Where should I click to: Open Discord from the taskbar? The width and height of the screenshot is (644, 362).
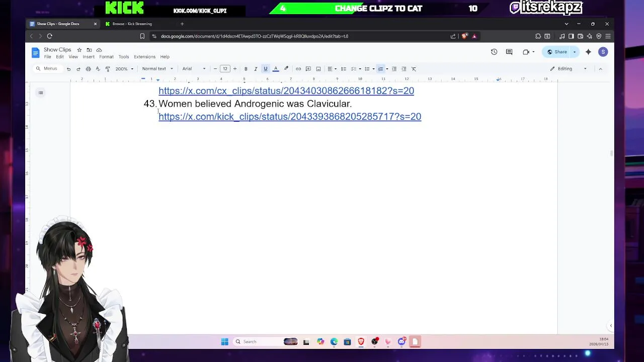click(x=401, y=342)
